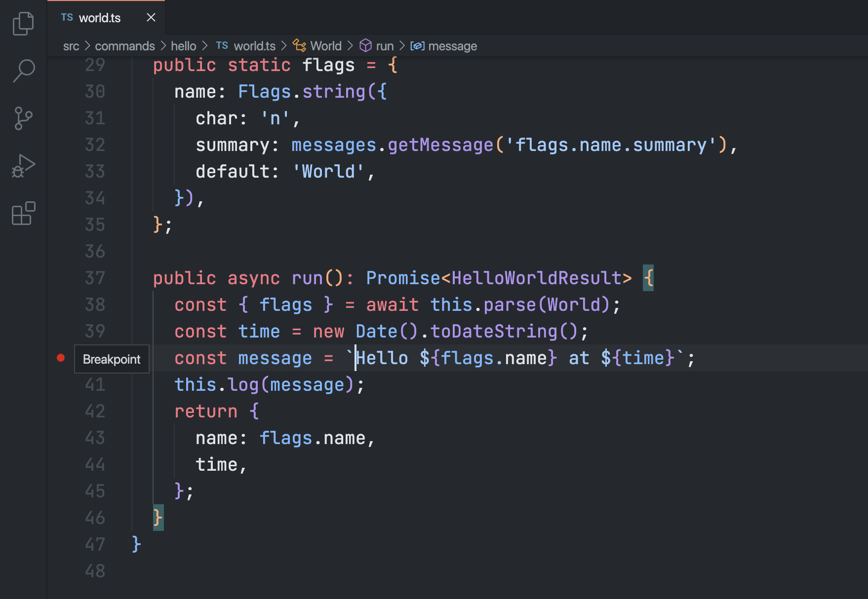Click the 'World' default string on line 33
This screenshot has width=868, height=599.
click(328, 172)
